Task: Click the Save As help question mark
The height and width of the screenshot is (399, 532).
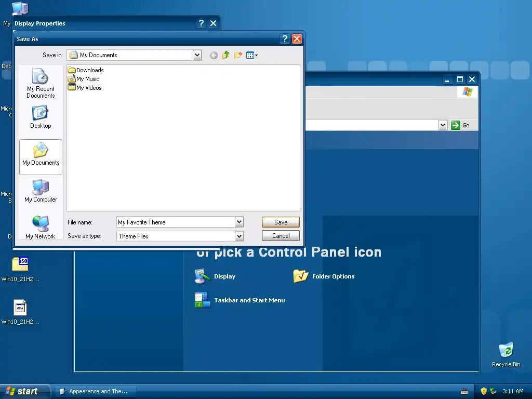Action: pos(285,39)
